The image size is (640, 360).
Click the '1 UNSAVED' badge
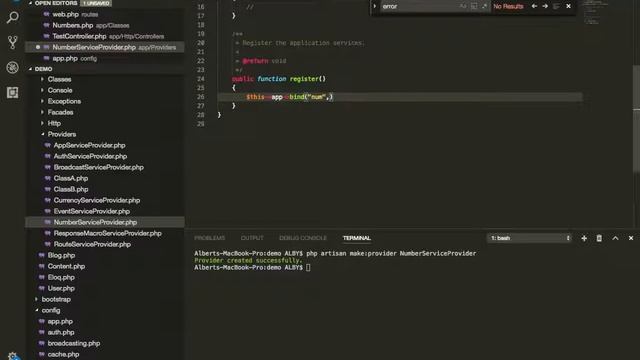click(x=97, y=3)
